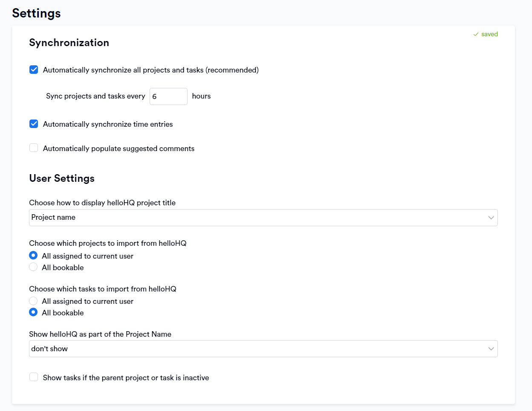Click the 'Synchronization' heading

pyautogui.click(x=69, y=43)
